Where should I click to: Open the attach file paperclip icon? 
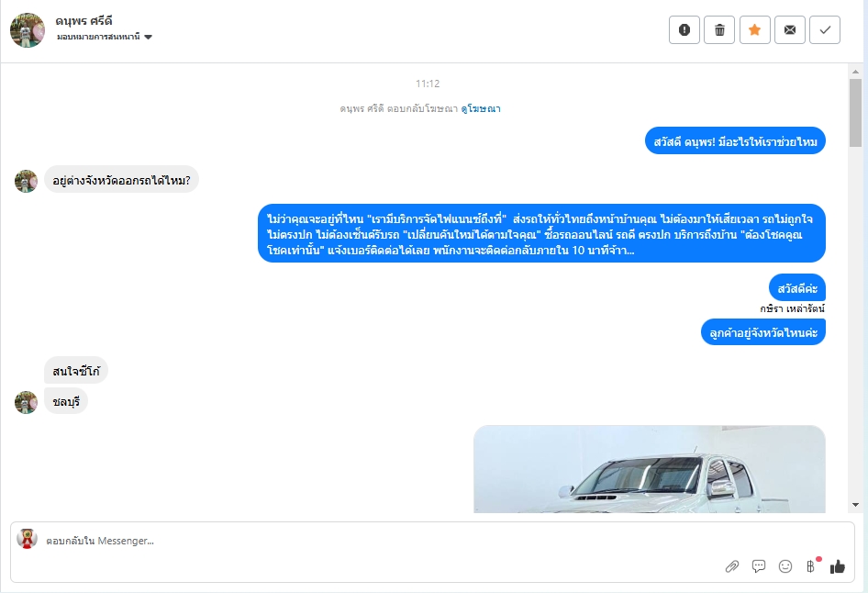[732, 566]
